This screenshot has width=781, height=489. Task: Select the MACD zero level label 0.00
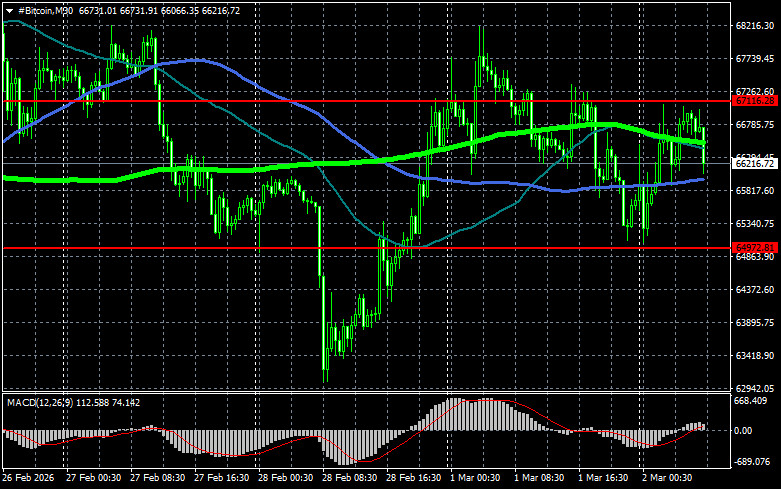pyautogui.click(x=743, y=431)
